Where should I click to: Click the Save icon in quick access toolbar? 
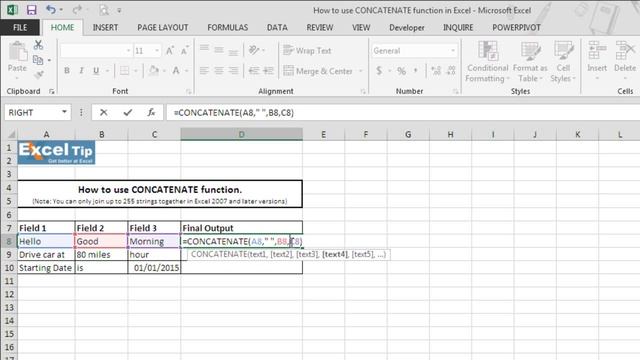(x=31, y=10)
